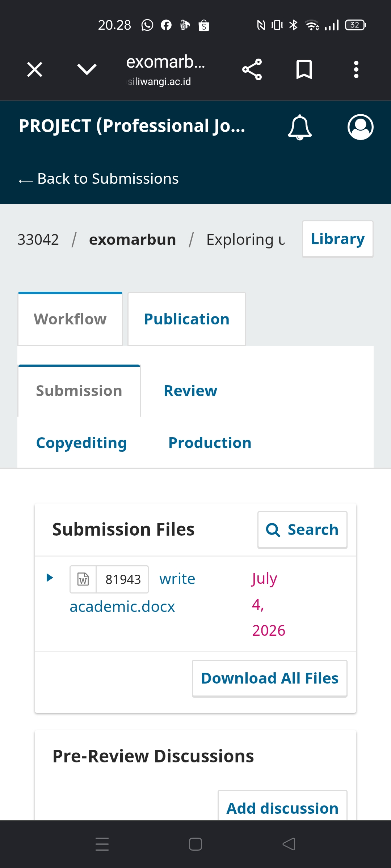The width and height of the screenshot is (391, 868).
Task: Tap the Android home navigation button
Action: click(x=195, y=844)
